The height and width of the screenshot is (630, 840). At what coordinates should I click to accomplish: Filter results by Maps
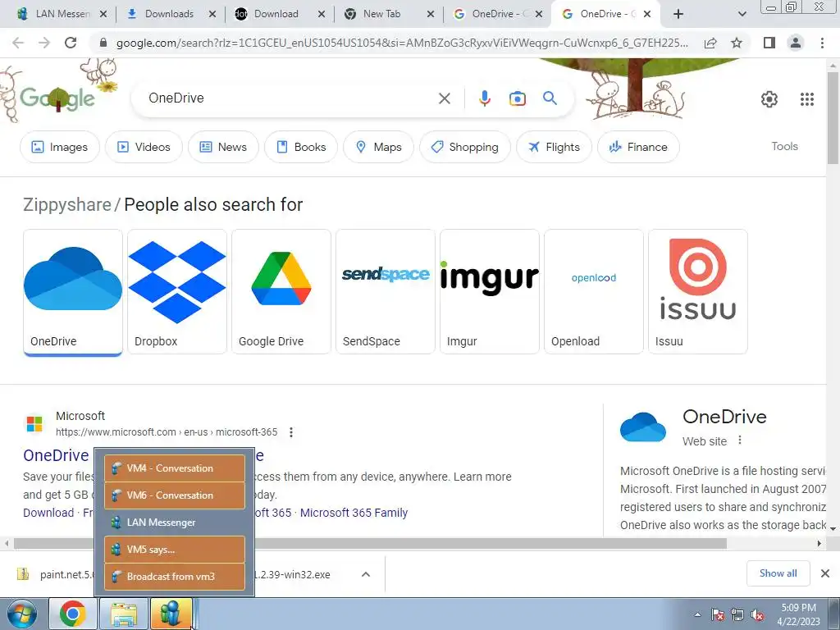pyautogui.click(x=378, y=147)
